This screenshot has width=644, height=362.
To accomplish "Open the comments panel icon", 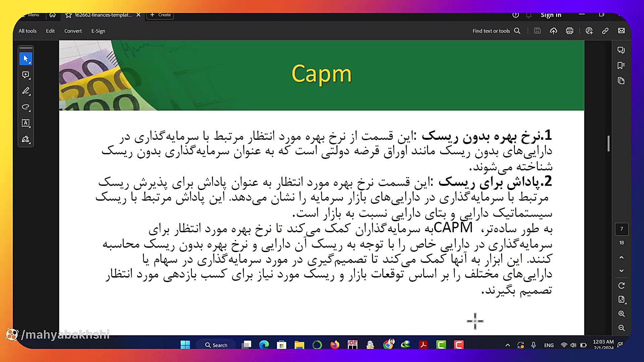I will click(x=621, y=50).
